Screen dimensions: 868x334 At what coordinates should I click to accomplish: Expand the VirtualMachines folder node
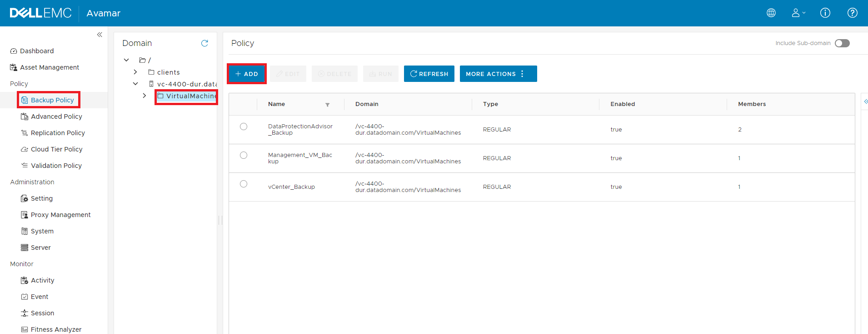click(x=145, y=96)
